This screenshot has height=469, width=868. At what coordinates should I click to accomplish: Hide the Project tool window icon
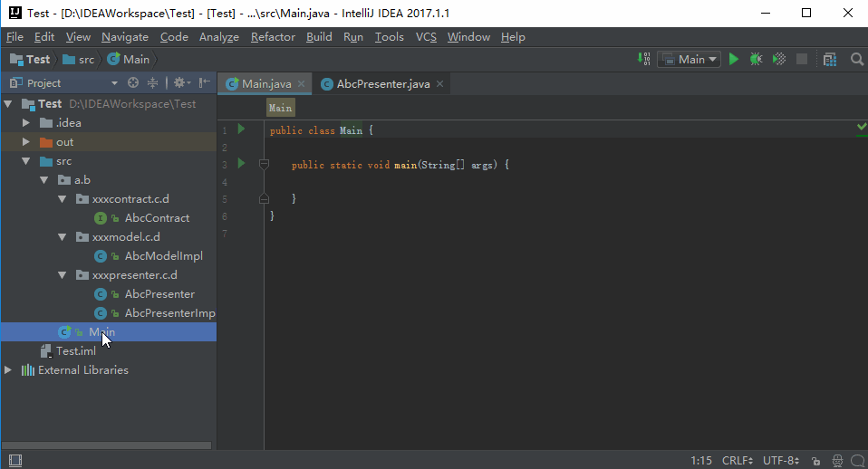(x=204, y=83)
